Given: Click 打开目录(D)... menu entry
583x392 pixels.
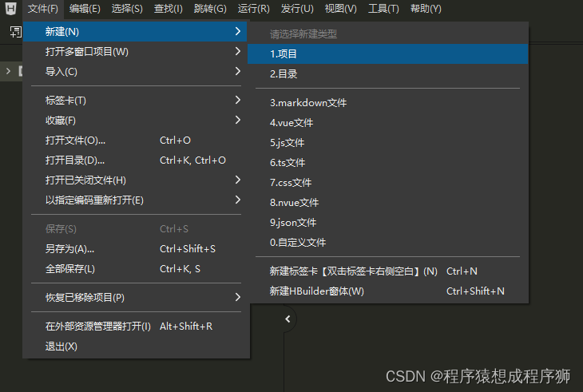Looking at the screenshot, I should pos(75,160).
